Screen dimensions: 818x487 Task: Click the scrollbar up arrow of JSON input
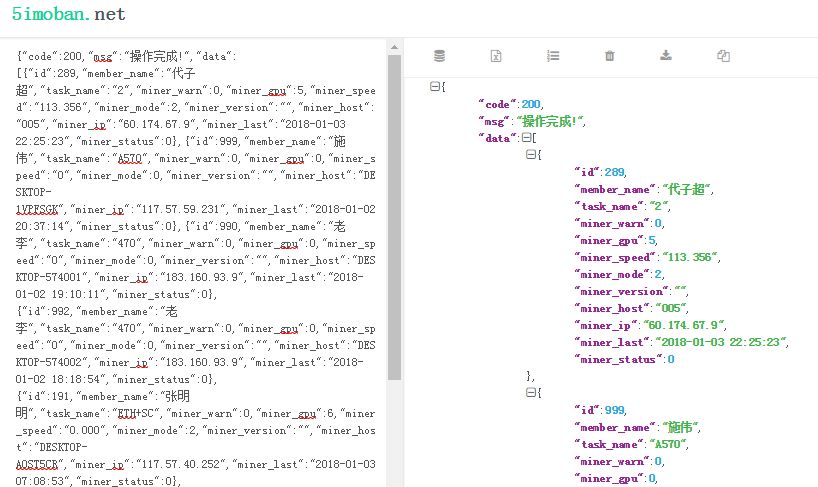394,47
